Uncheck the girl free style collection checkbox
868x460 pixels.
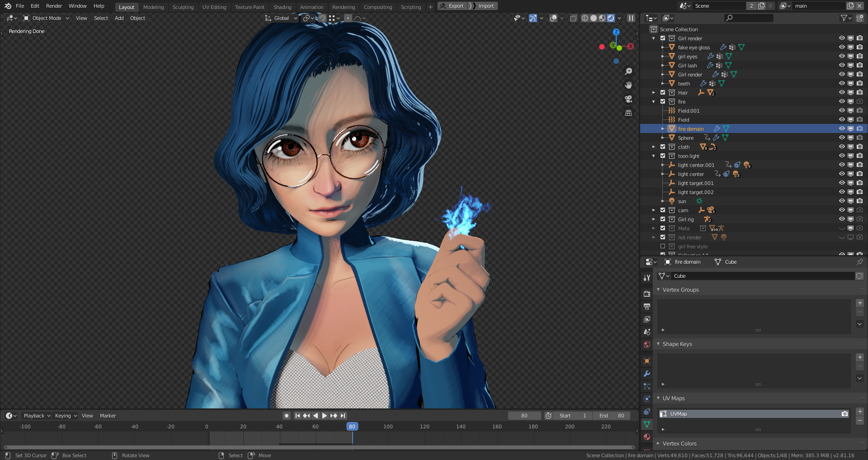(663, 247)
